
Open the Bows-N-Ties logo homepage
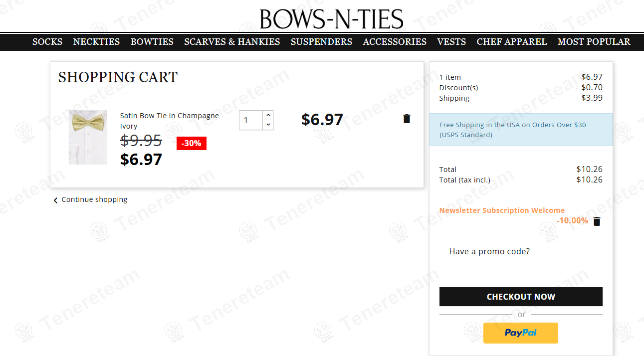(331, 19)
